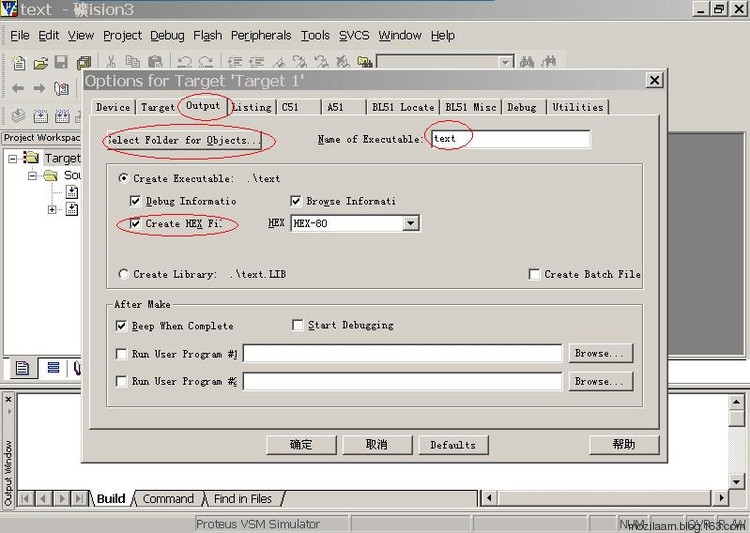Click the Cut scissors toolbar icon
750x533 pixels.
point(111,62)
